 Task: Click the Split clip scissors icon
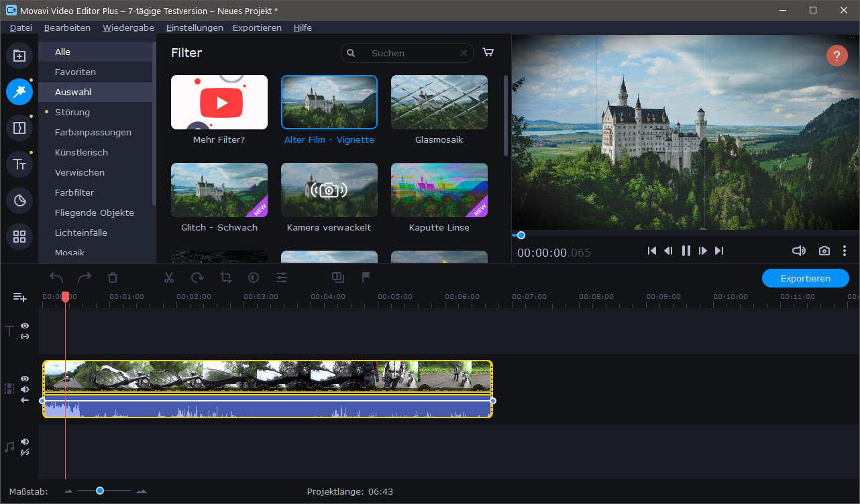169,277
